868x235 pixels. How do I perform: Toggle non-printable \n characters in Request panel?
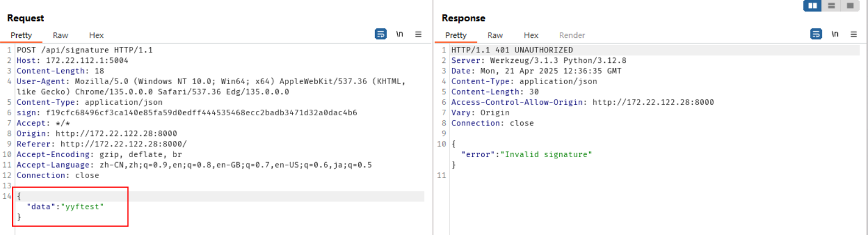coord(400,35)
